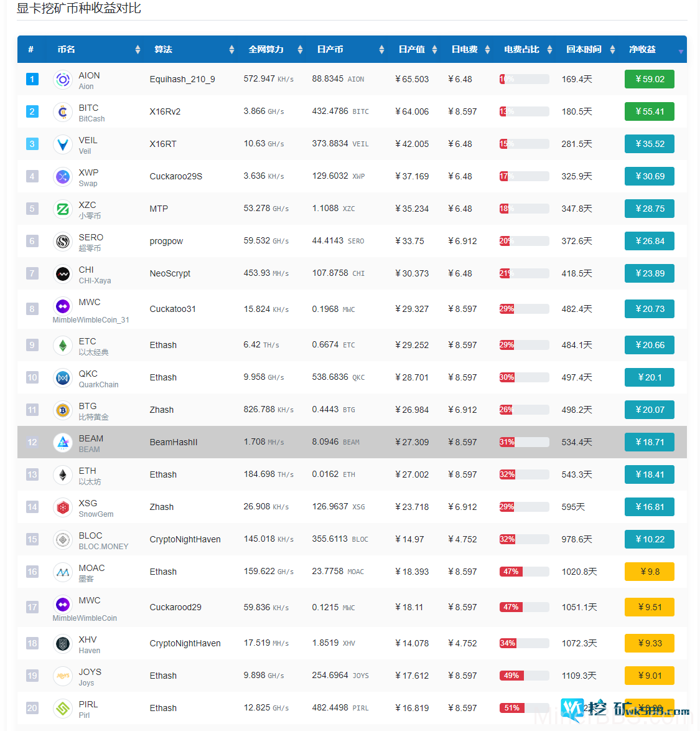Click the MOAC coin logo icon
Viewport: 700px width, 731px height.
(63, 572)
